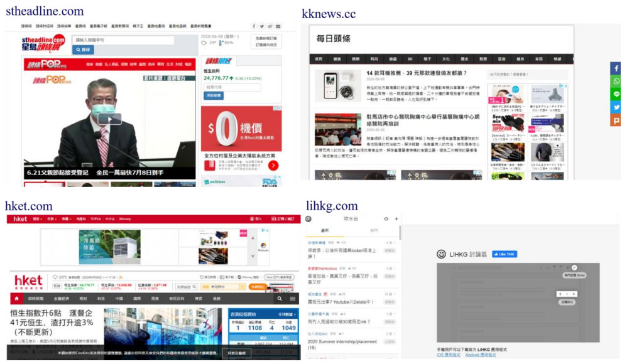Click SUPER RUN gloves ad thumbnail
Image resolution: width=627 pixels, height=364 pixels.
pyautogui.click(x=508, y=123)
